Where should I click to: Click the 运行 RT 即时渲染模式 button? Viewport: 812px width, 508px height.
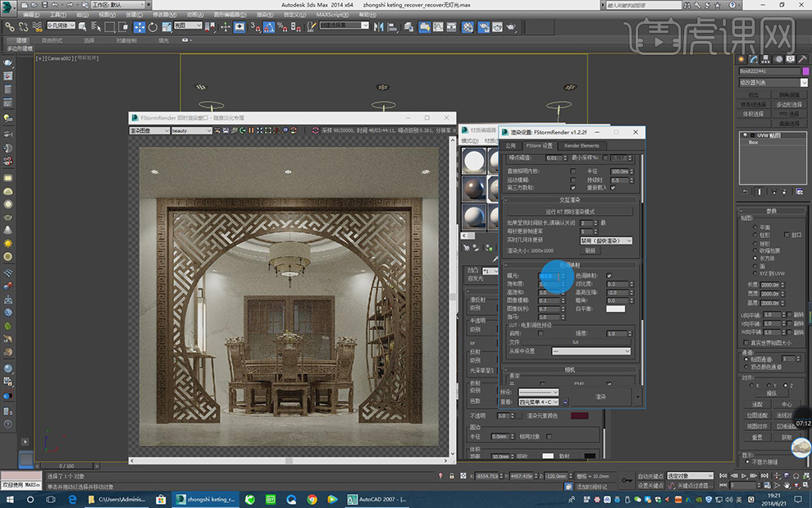(x=569, y=212)
